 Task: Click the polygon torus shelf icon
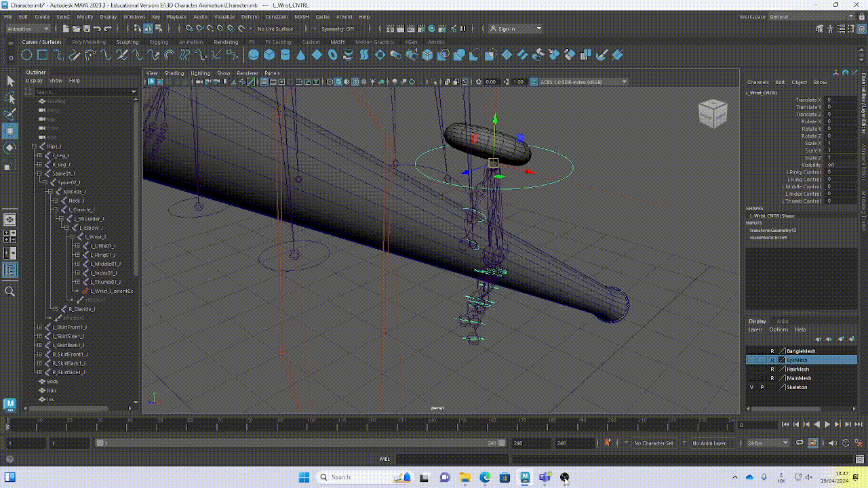click(332, 55)
